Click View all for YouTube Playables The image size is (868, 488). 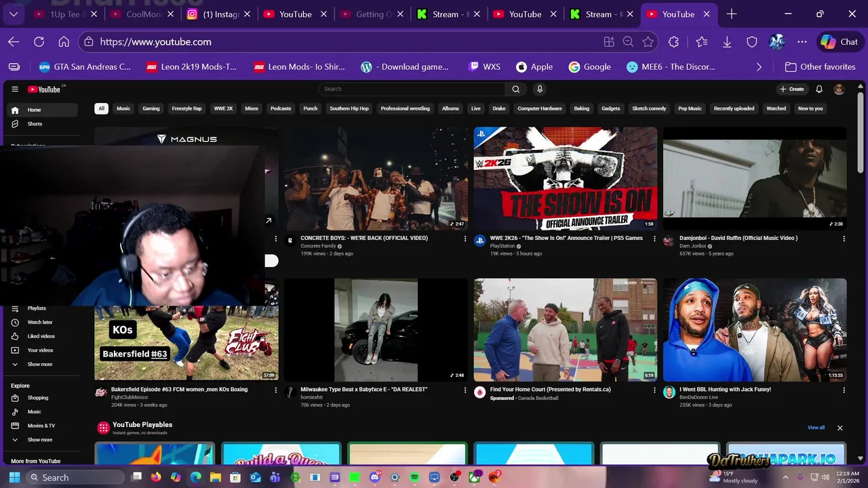point(816,428)
